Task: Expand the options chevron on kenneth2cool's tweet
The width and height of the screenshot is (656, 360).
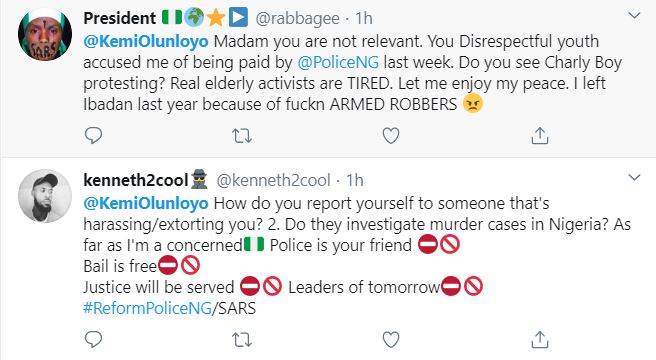Action: [635, 178]
